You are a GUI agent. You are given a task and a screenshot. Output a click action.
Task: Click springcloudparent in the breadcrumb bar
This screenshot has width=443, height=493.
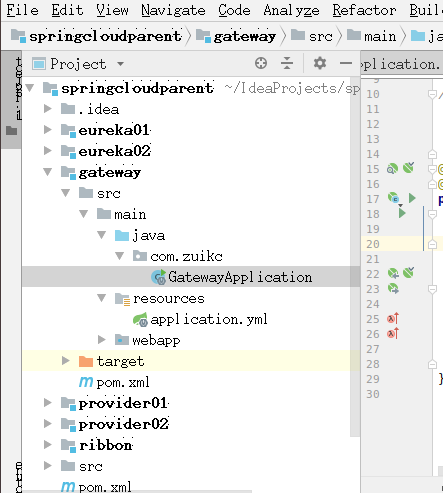coord(105,36)
